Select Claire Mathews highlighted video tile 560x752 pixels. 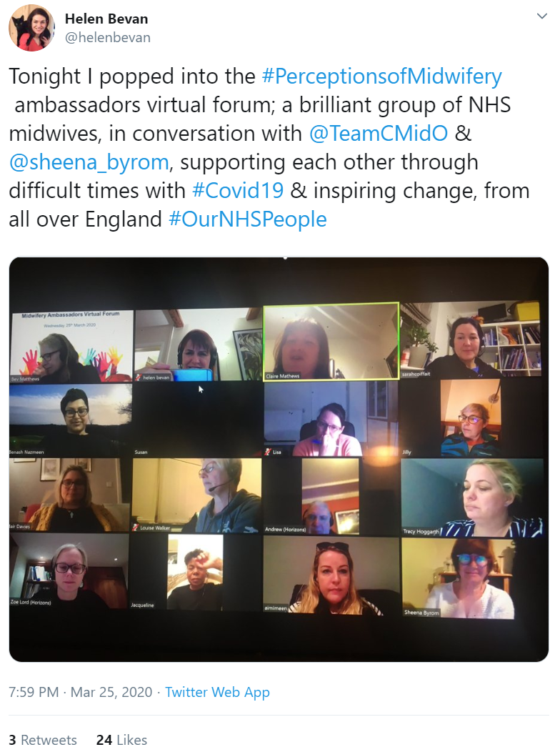pos(331,342)
